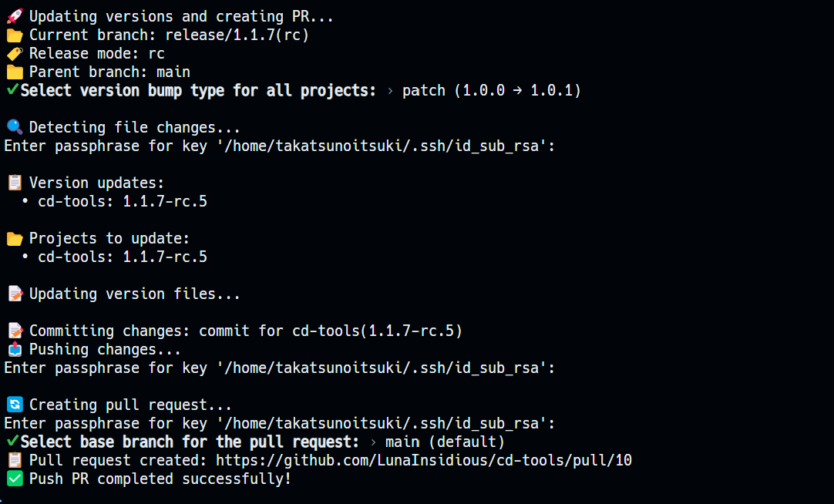
Task: Click the memo icon beside Committing changes
Action: (x=15, y=331)
